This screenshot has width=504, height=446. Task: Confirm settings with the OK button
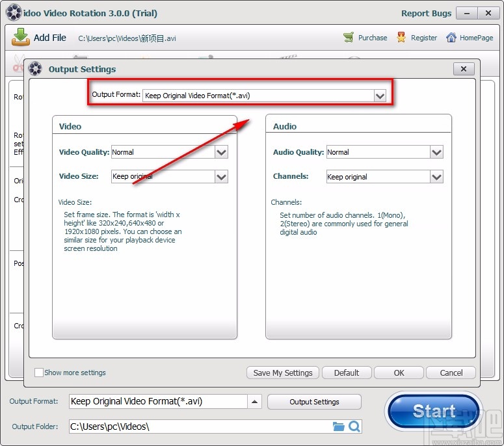point(399,373)
